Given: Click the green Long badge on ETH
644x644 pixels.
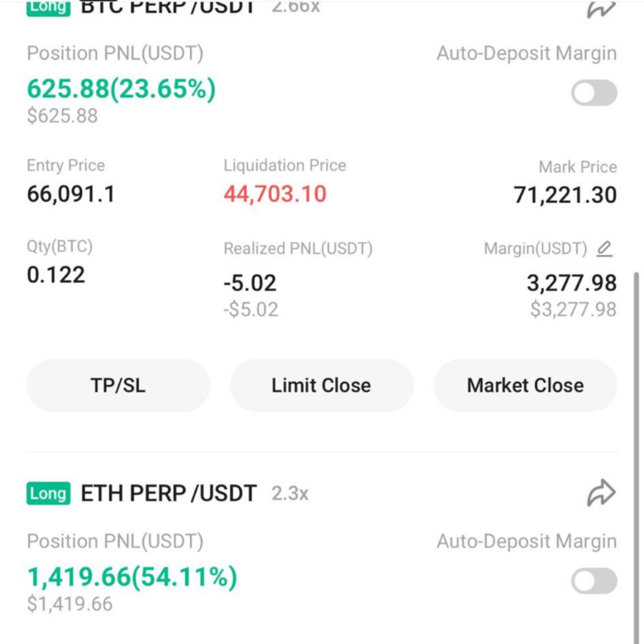Looking at the screenshot, I should tap(48, 494).
